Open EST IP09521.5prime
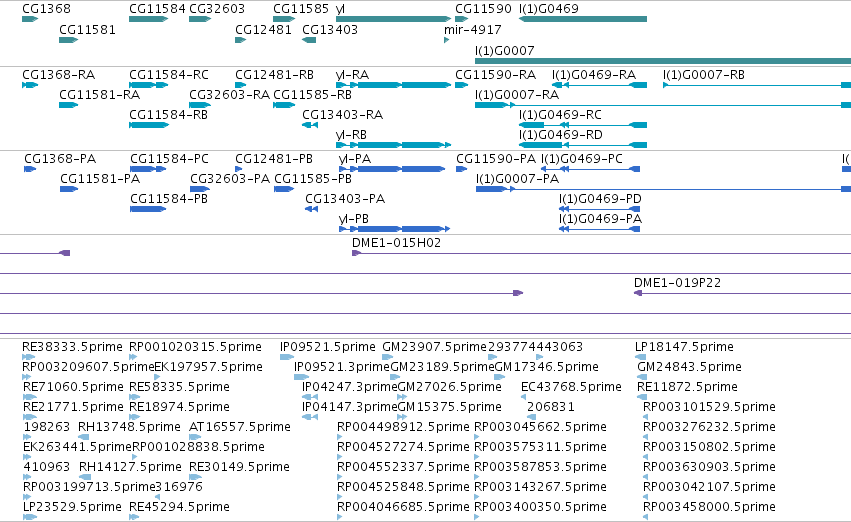Screen dimensions: 851x522 coord(287,357)
